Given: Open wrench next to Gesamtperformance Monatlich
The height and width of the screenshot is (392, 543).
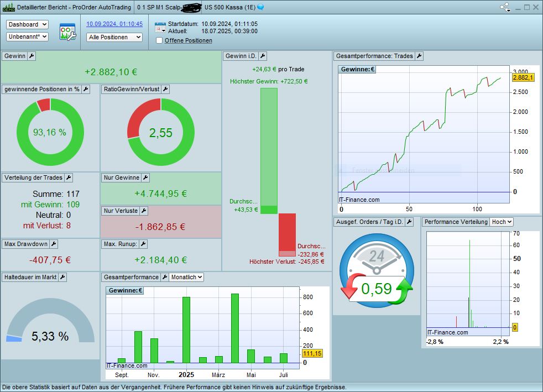Looking at the screenshot, I should click(165, 277).
